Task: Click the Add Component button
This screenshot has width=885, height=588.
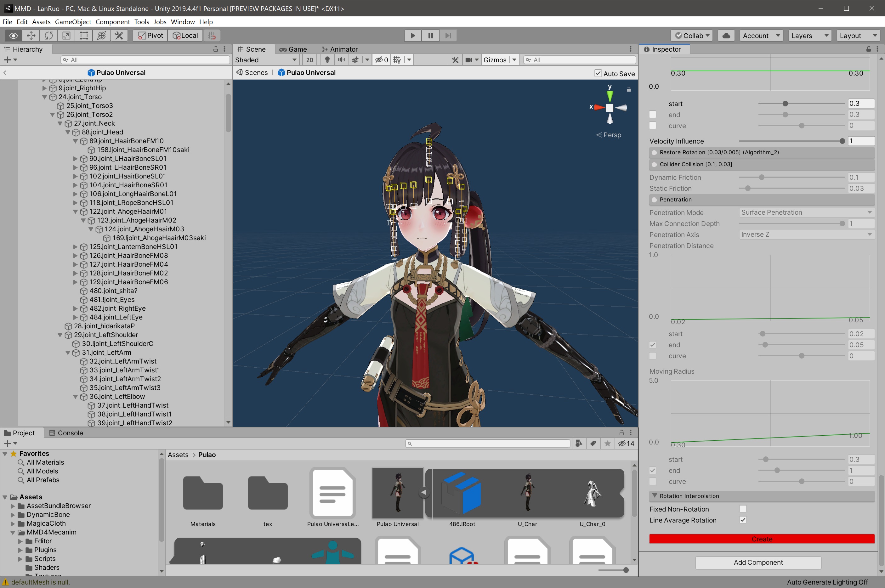Action: (x=758, y=562)
